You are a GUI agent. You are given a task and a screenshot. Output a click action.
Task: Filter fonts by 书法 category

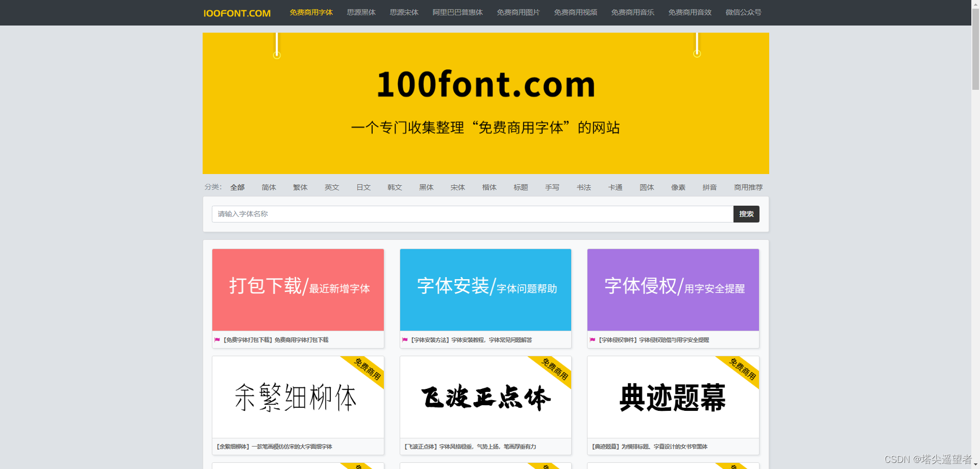pos(584,187)
